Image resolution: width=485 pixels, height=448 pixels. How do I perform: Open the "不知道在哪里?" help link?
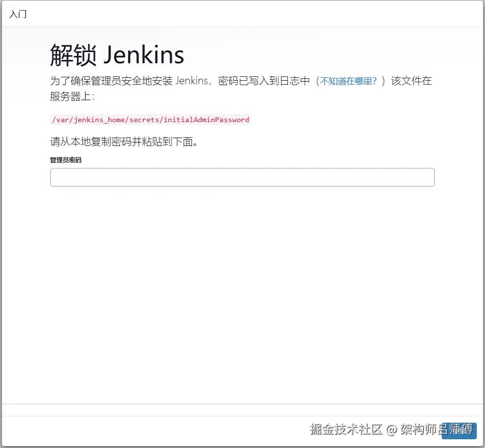(348, 81)
